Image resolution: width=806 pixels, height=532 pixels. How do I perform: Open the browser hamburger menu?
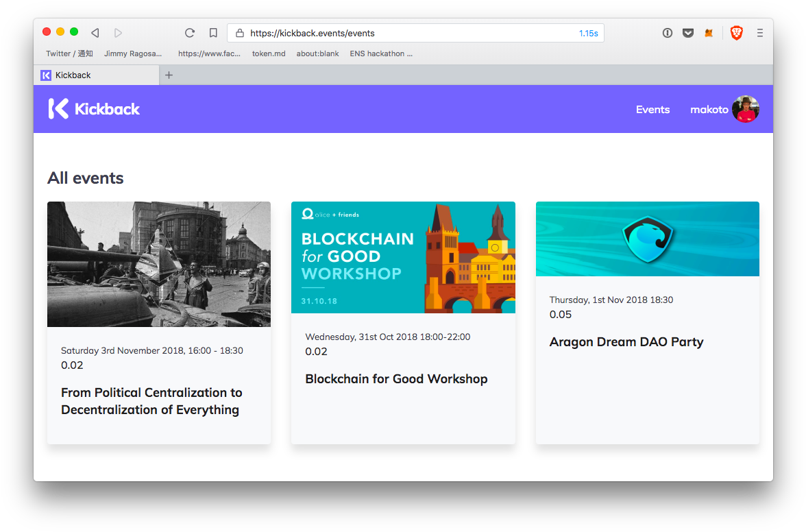(759, 33)
